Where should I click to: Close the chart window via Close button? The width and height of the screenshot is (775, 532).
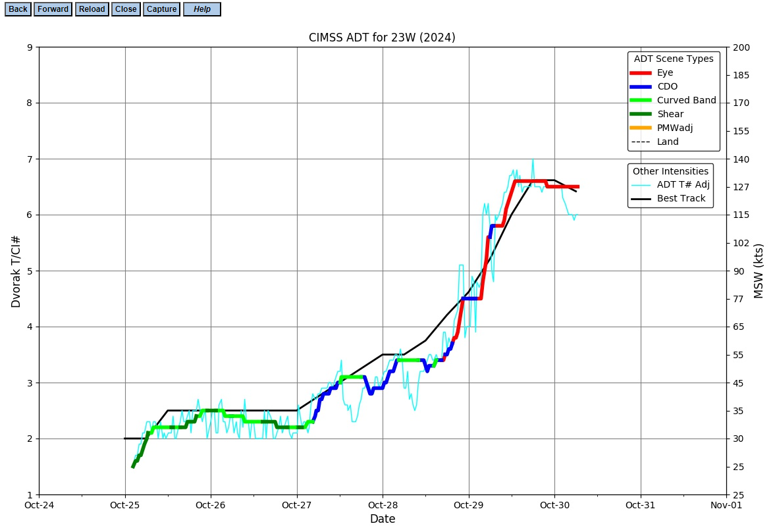tap(126, 9)
